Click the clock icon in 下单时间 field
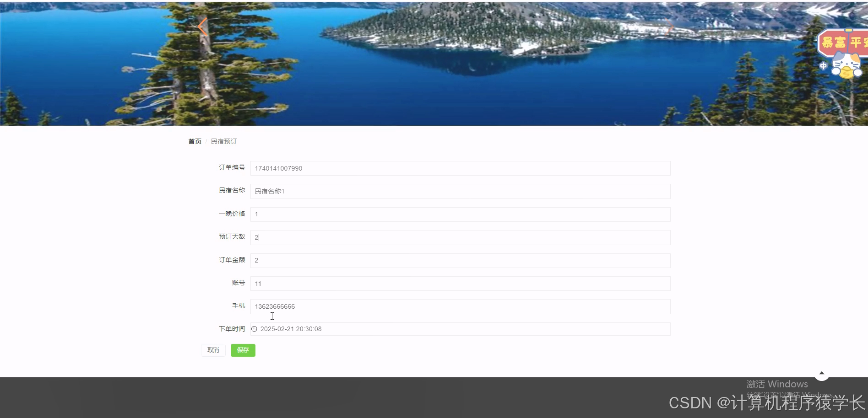This screenshot has width=868, height=418. tap(255, 329)
